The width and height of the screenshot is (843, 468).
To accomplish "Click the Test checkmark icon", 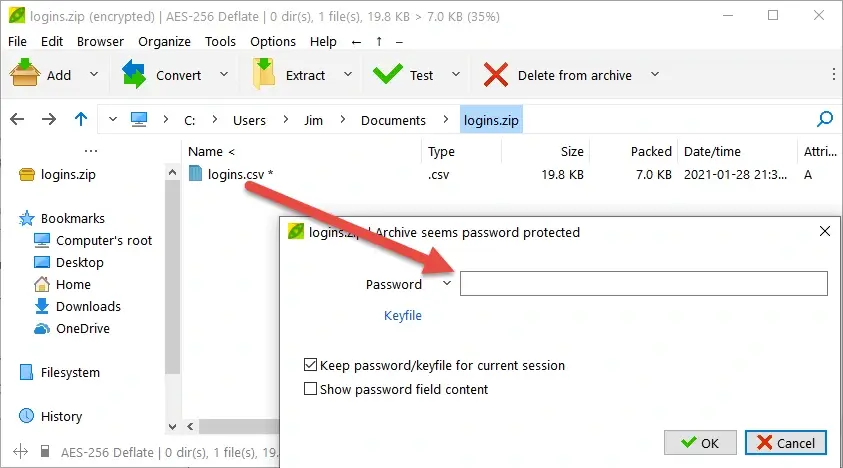I will (x=386, y=75).
